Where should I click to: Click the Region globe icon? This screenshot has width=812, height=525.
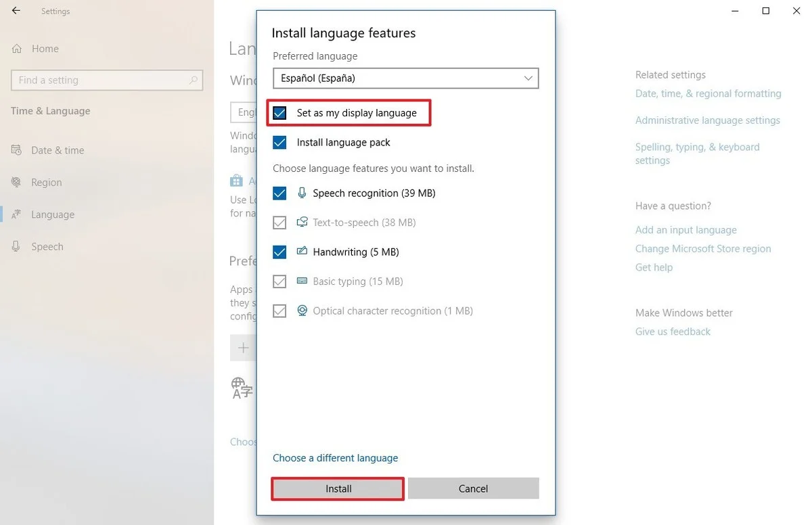click(x=17, y=182)
